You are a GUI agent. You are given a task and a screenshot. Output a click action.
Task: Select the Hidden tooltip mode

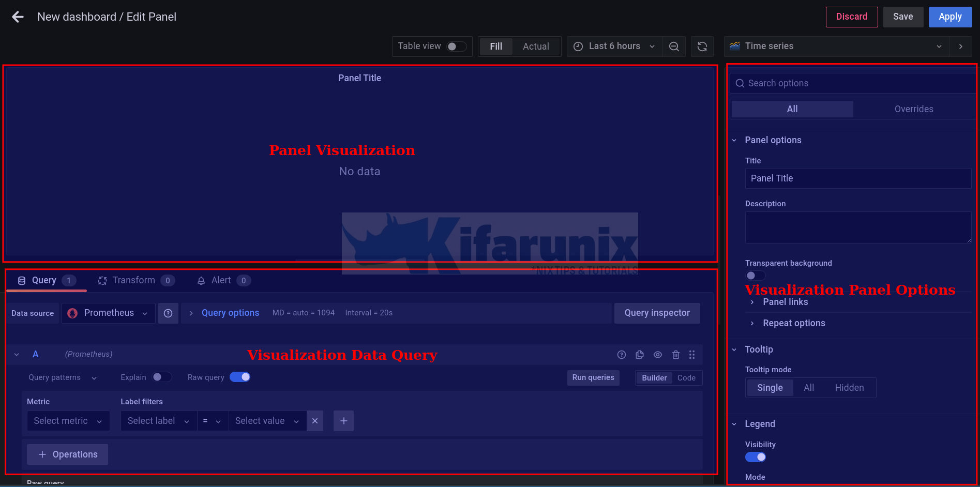[849, 388]
